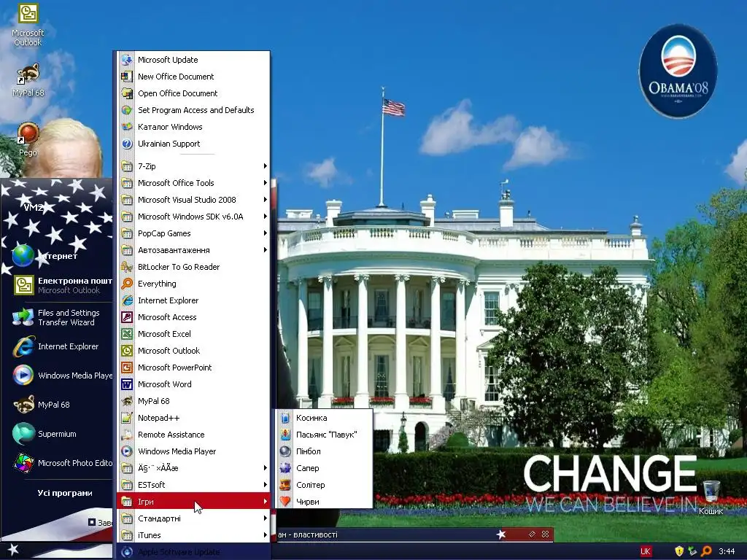
Task: Select the iTunes menu folder
Action: coord(193,535)
